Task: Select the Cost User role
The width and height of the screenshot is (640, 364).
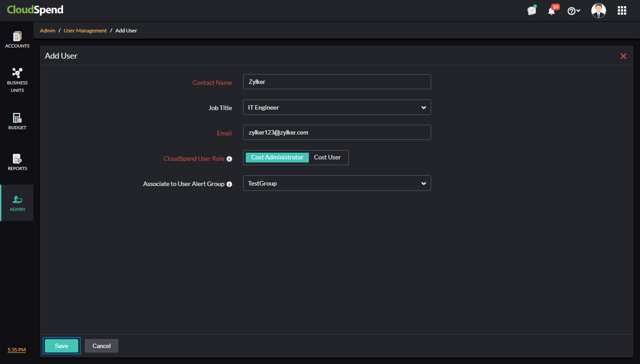Action: [x=328, y=158]
